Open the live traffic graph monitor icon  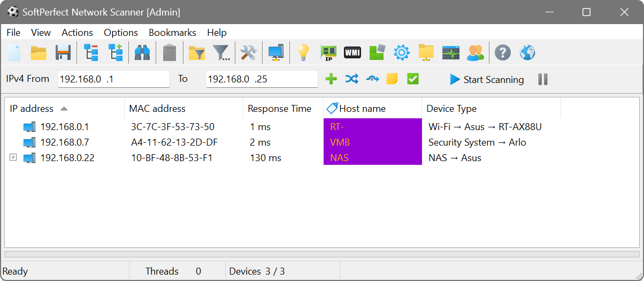[x=451, y=52]
